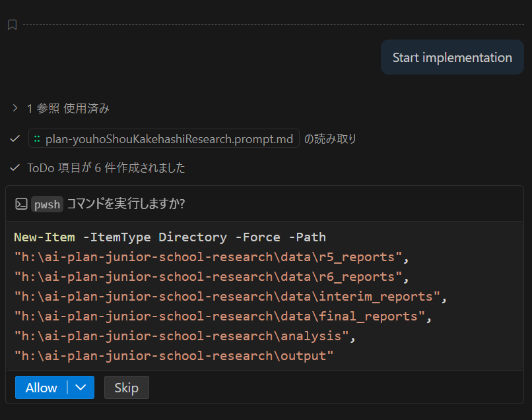
Task: Click the bookmark checkpoint icon at top
Action: click(12, 25)
